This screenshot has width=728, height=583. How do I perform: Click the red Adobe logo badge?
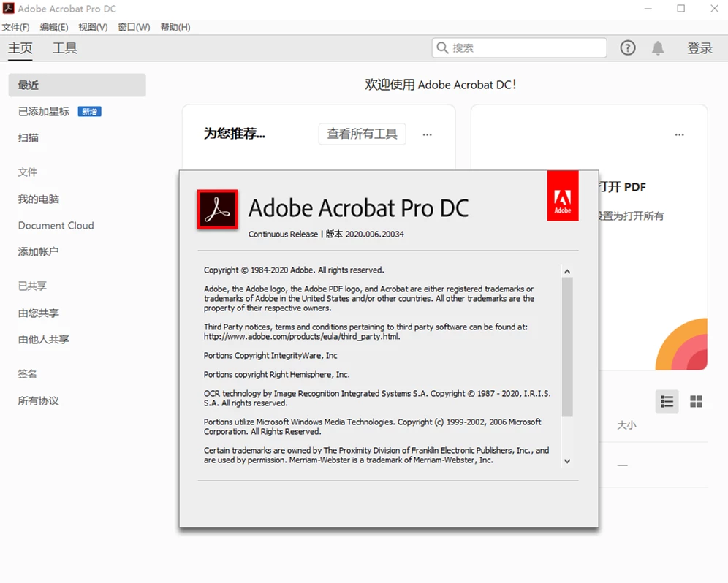(563, 195)
